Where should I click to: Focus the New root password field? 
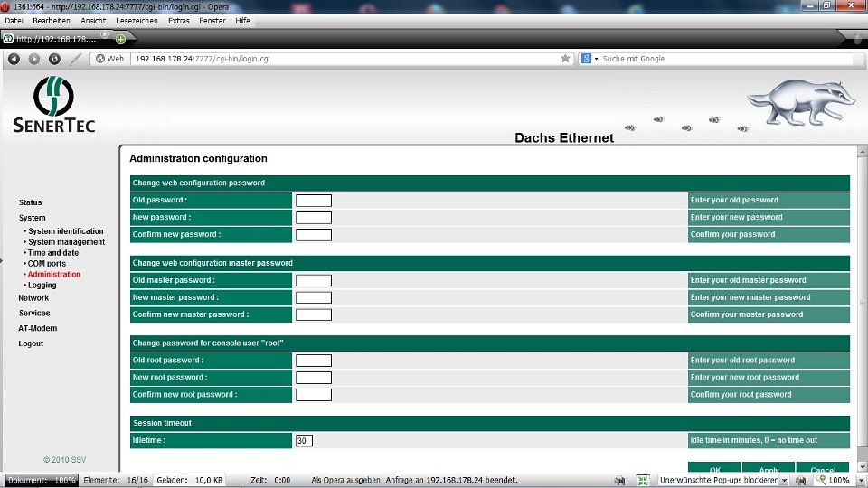click(313, 378)
